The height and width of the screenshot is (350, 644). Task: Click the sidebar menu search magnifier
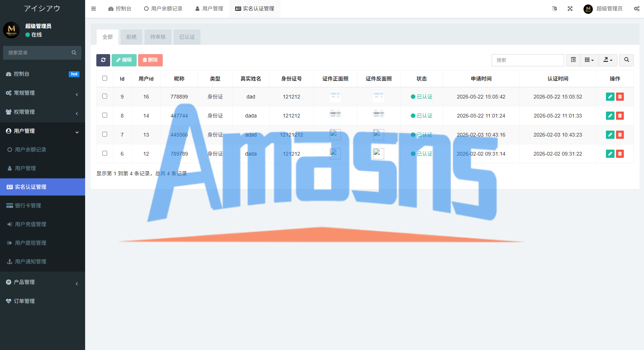[74, 53]
